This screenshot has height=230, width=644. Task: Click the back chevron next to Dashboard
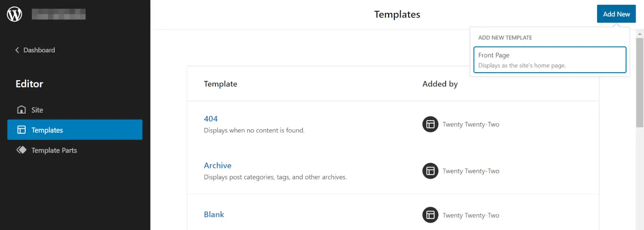[17, 50]
